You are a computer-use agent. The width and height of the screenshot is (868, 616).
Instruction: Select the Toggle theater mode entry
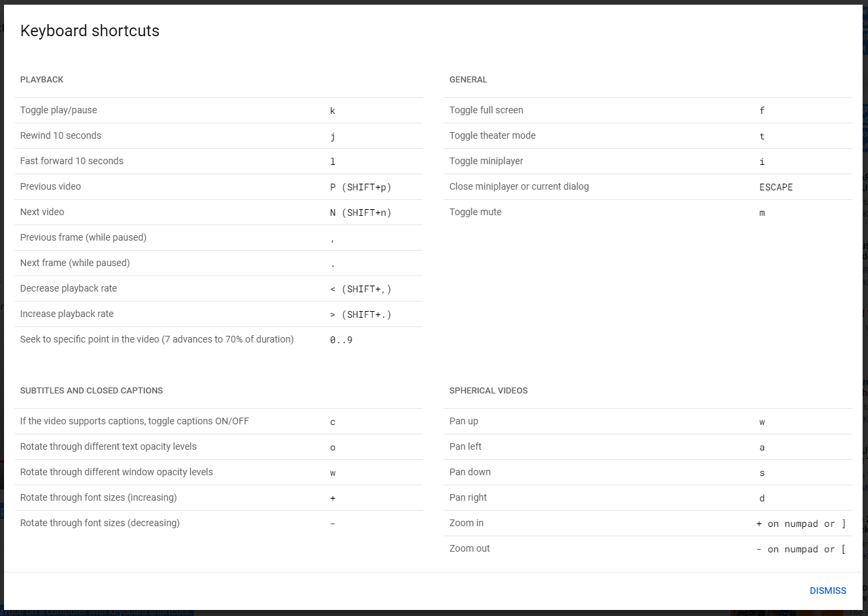648,136
